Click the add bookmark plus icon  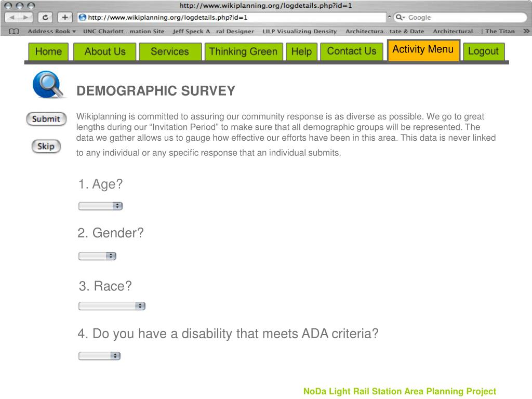pos(65,17)
